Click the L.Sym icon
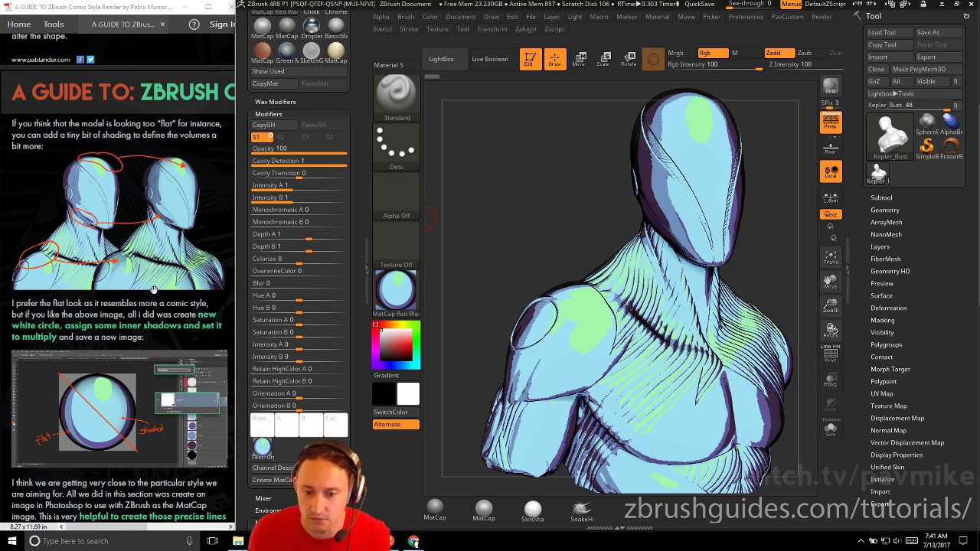Image resolution: width=980 pixels, height=551 pixels. click(x=831, y=197)
